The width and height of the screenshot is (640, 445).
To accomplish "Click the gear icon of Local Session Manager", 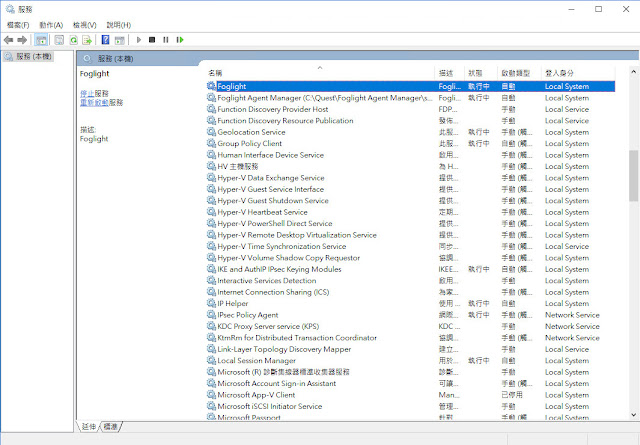I will click(211, 360).
